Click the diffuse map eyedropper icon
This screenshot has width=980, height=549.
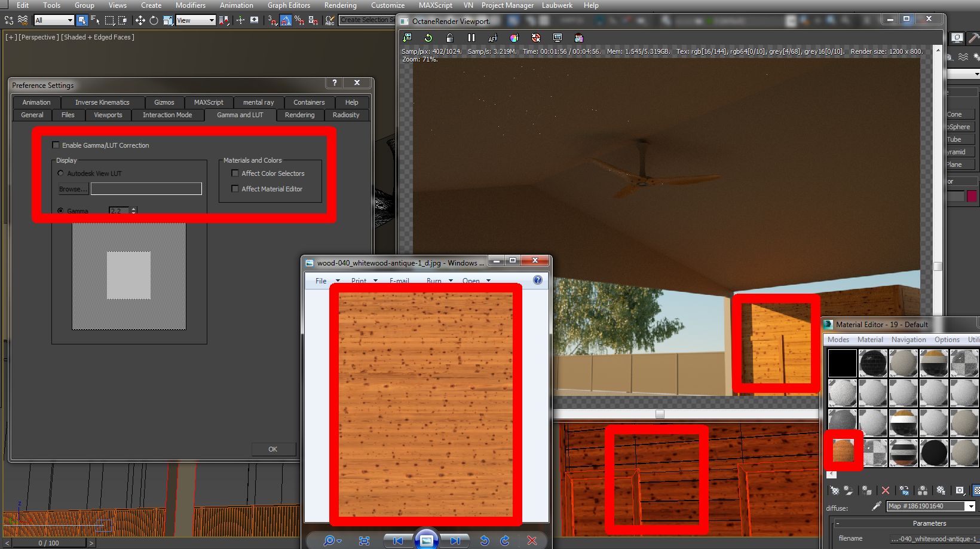point(877,506)
